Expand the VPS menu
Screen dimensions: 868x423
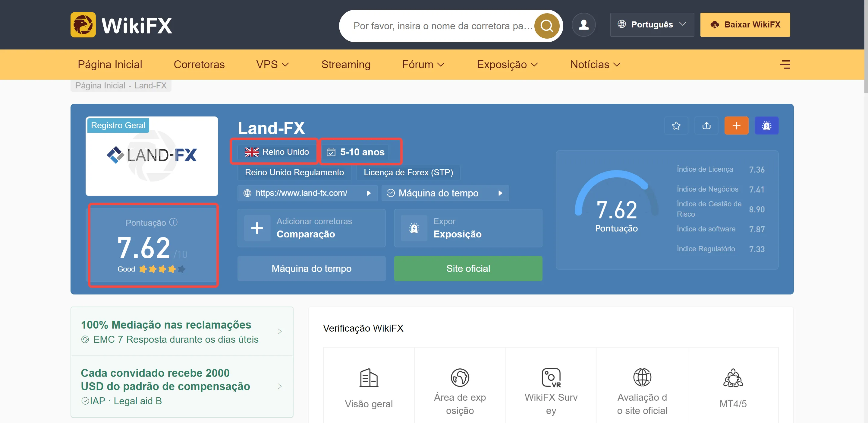coord(272,65)
